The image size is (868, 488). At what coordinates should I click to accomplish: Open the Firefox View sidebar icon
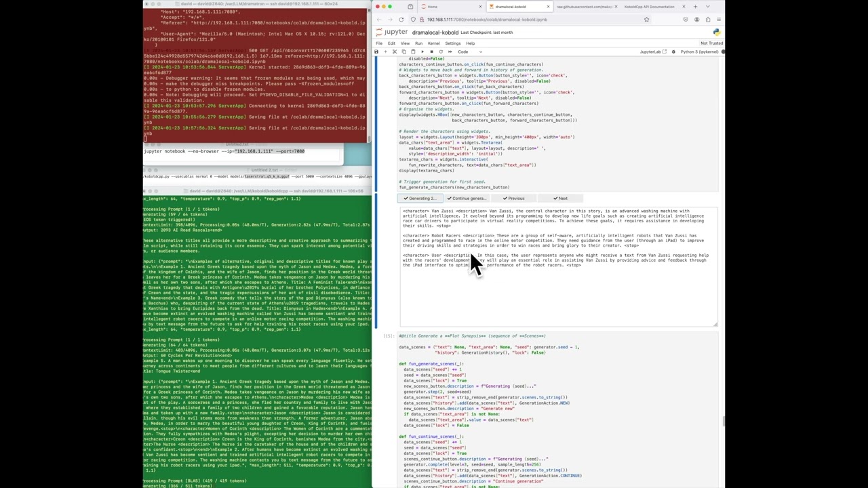point(410,7)
